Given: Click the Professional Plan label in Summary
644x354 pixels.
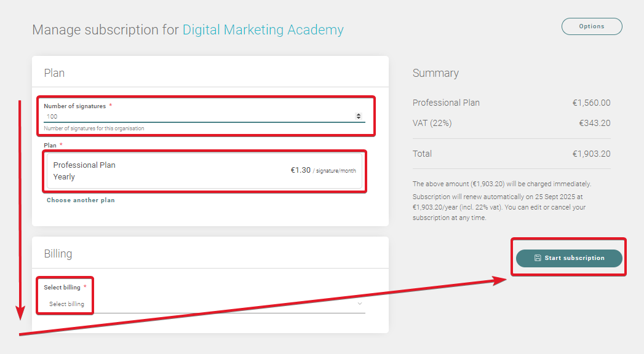Looking at the screenshot, I should tap(446, 103).
